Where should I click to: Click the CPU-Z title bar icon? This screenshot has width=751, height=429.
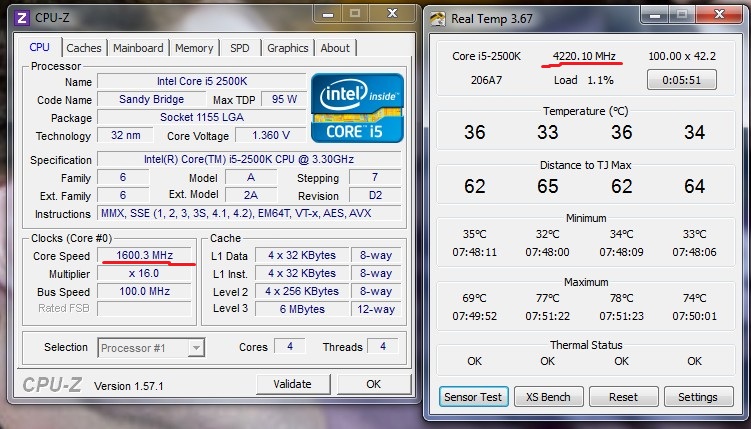[22, 18]
